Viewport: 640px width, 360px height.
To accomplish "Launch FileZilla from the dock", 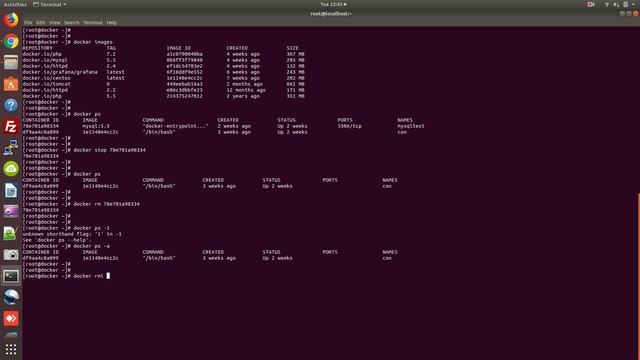I will pos(11,127).
